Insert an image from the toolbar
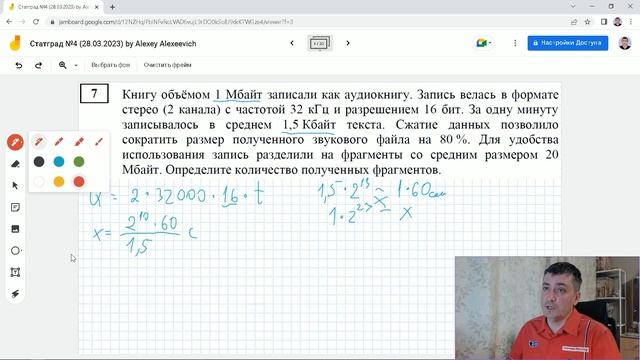The height and width of the screenshot is (360, 640). 15,229
